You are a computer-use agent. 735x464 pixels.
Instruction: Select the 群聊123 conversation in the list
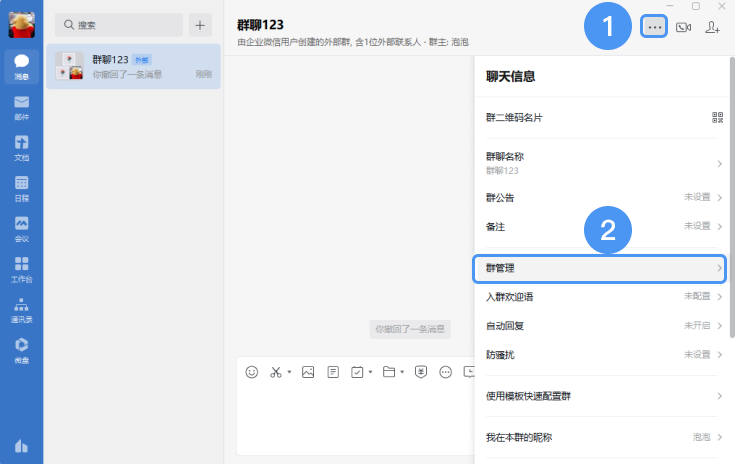coord(133,66)
